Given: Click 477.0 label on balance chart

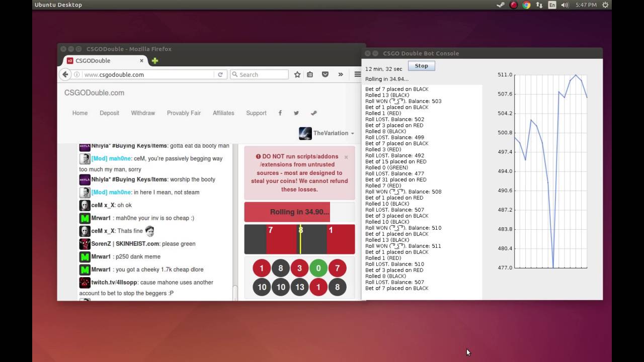Looking at the screenshot, I should (x=505, y=268).
